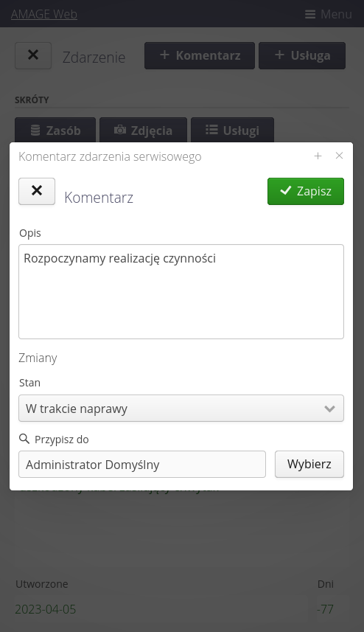This screenshot has height=632, width=364.
Task: Click the 2023-04-05 creation date
Action: click(x=45, y=609)
